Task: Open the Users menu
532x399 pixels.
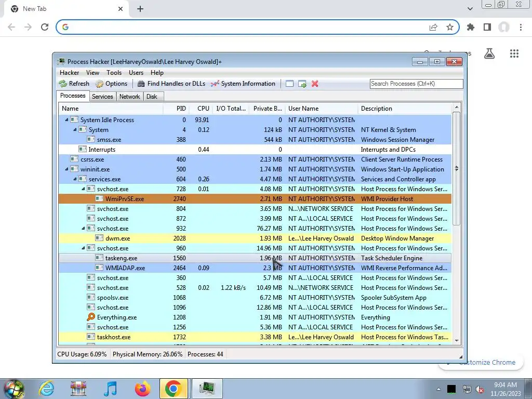Action: pos(136,73)
